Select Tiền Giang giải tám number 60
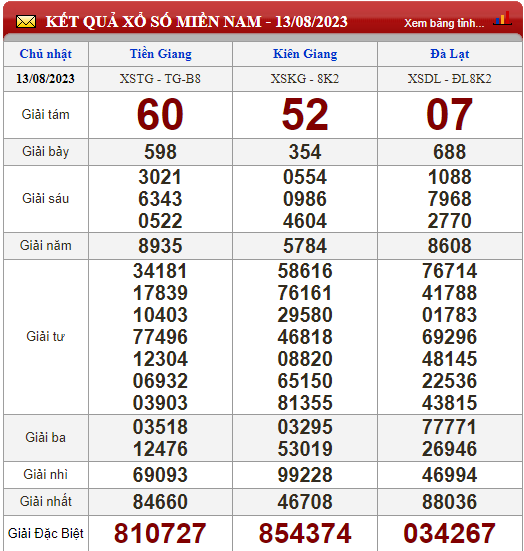This screenshot has height=551, width=524. click(160, 115)
